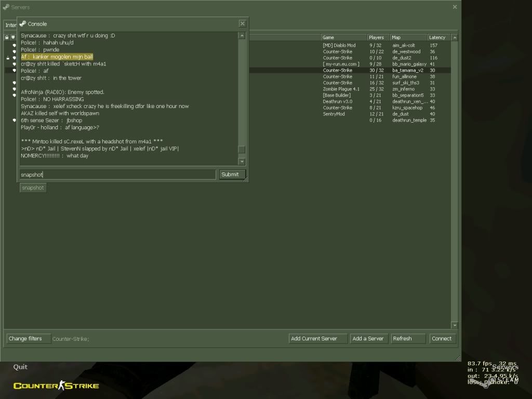532x399 pixels.
Task: Click Quit in the main menu
Action: pyautogui.click(x=20, y=367)
